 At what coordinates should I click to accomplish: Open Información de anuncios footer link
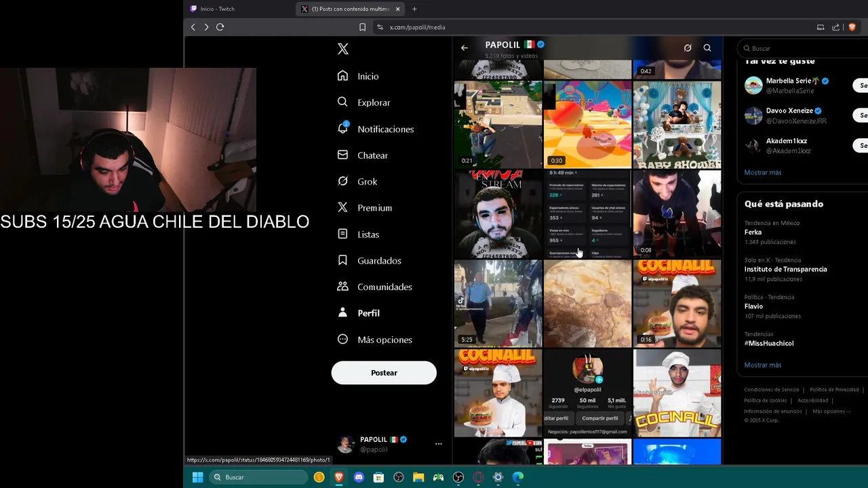773,411
